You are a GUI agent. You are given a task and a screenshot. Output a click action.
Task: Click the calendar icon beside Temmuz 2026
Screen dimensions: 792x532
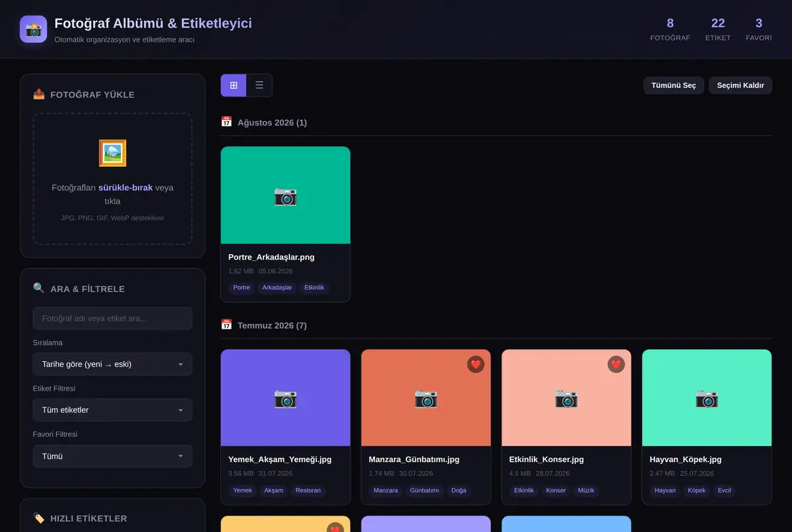[226, 325]
